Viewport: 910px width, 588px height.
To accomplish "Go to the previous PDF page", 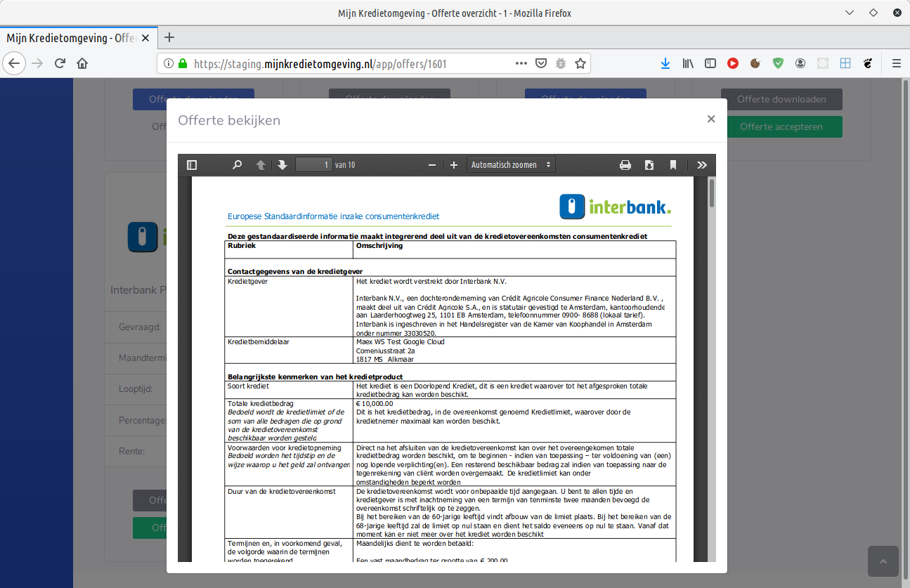I will [x=261, y=165].
